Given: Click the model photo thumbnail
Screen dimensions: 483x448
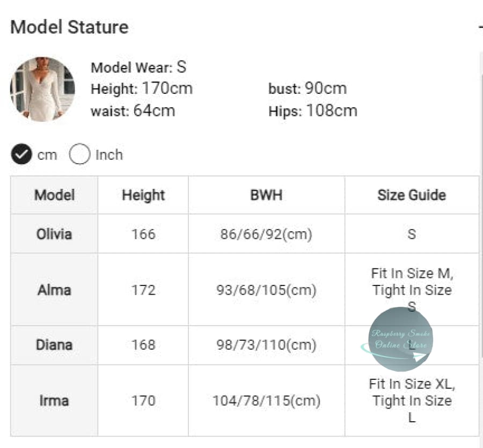Looking at the screenshot, I should coord(42,89).
